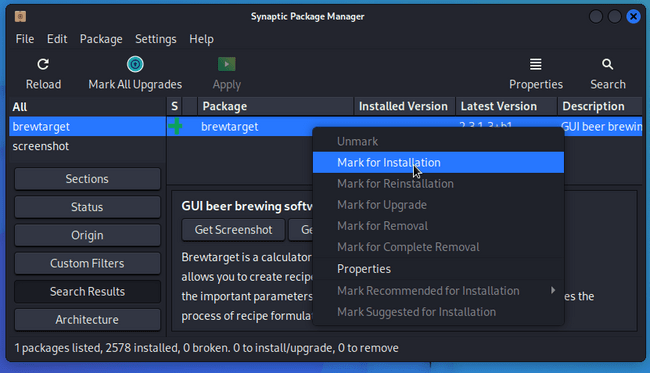Click the Reload toolbar icon

[43, 64]
